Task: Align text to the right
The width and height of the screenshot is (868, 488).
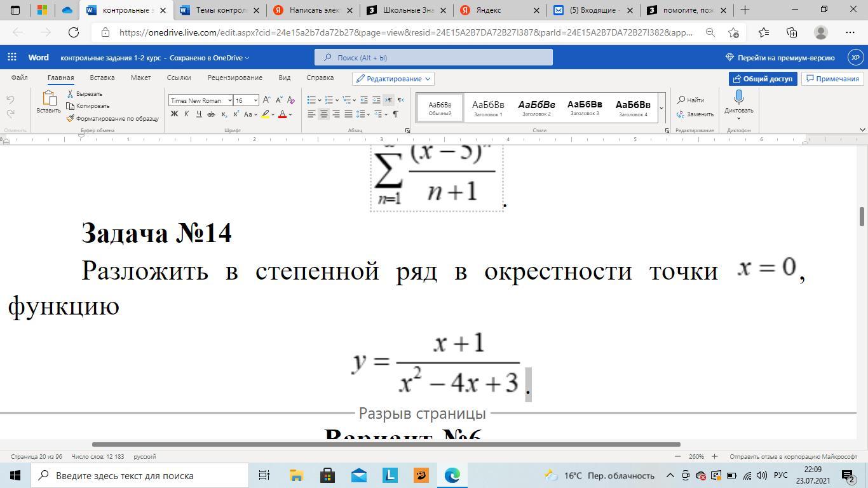Action: point(336,114)
